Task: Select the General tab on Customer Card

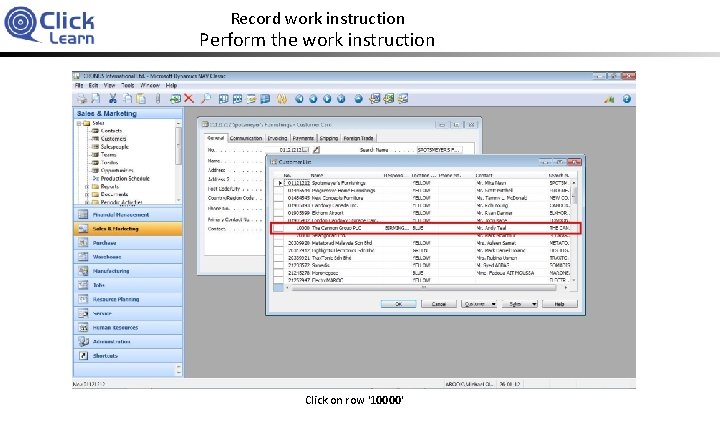Action: coord(215,138)
